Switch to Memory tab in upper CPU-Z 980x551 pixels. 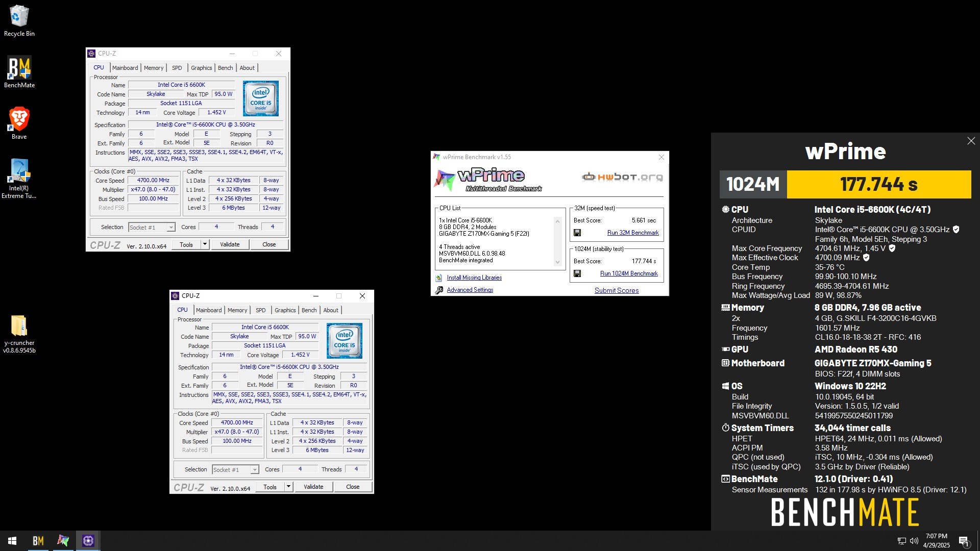point(154,68)
